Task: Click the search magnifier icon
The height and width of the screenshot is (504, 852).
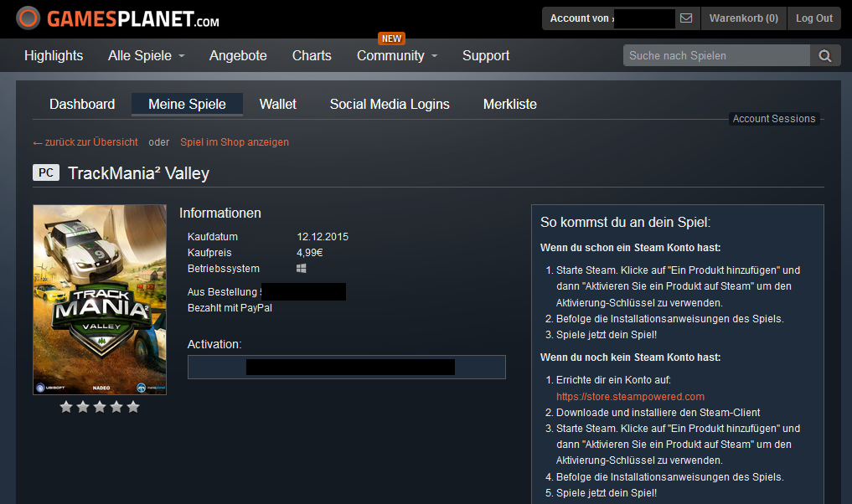Action: coord(824,56)
